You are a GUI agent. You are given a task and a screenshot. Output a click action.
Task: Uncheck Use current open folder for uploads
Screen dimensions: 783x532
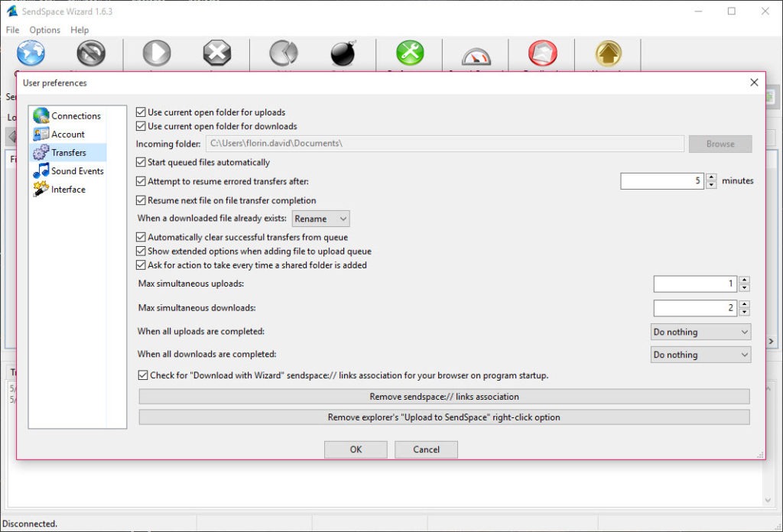click(141, 112)
